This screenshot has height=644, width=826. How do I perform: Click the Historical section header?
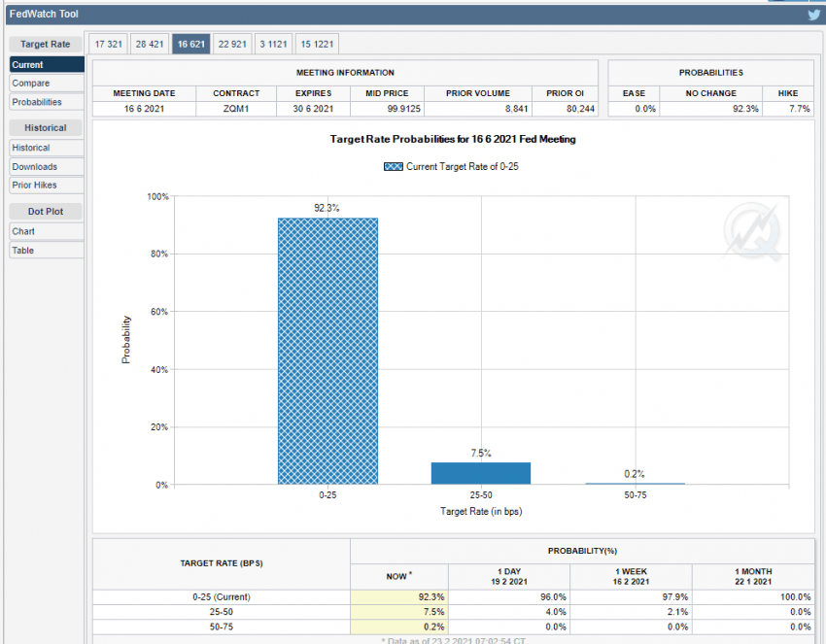[46, 128]
